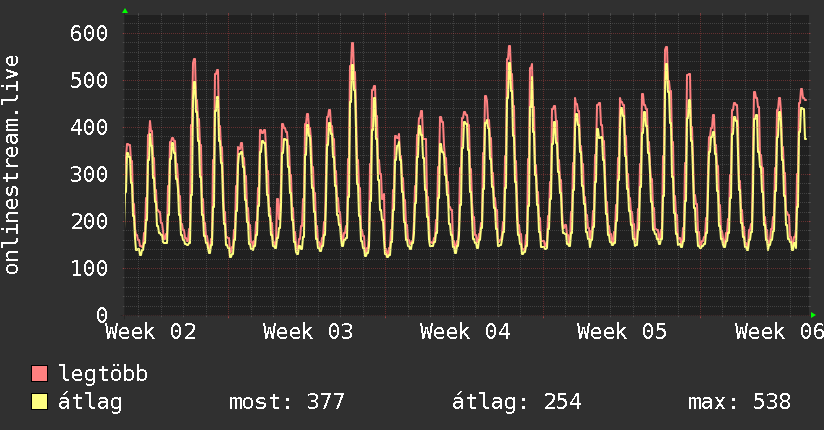Click the 100 y-axis value
The image size is (824, 430).
[89, 268]
